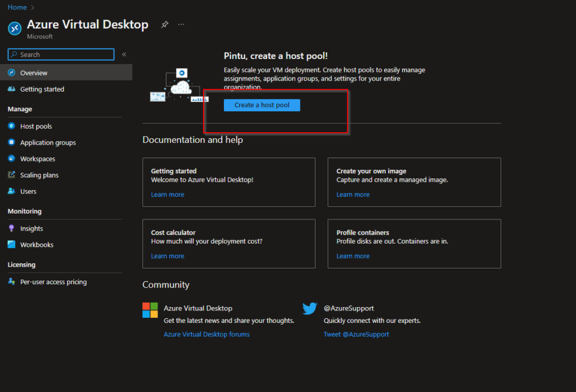Click the Licensing section header
Image resolution: width=576 pixels, height=392 pixels.
[x=21, y=264]
